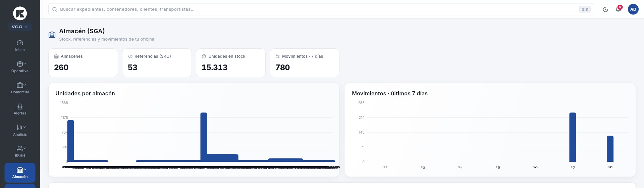The width and height of the screenshot is (644, 188).
Task: Click the Almacén warehouse sidebar icon
Action: 20,170
